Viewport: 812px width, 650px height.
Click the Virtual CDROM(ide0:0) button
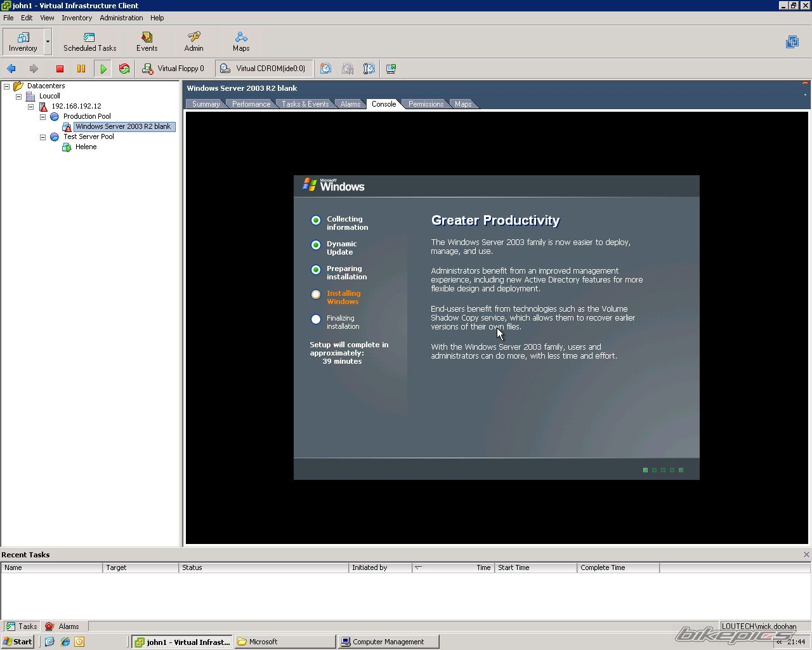[263, 69]
